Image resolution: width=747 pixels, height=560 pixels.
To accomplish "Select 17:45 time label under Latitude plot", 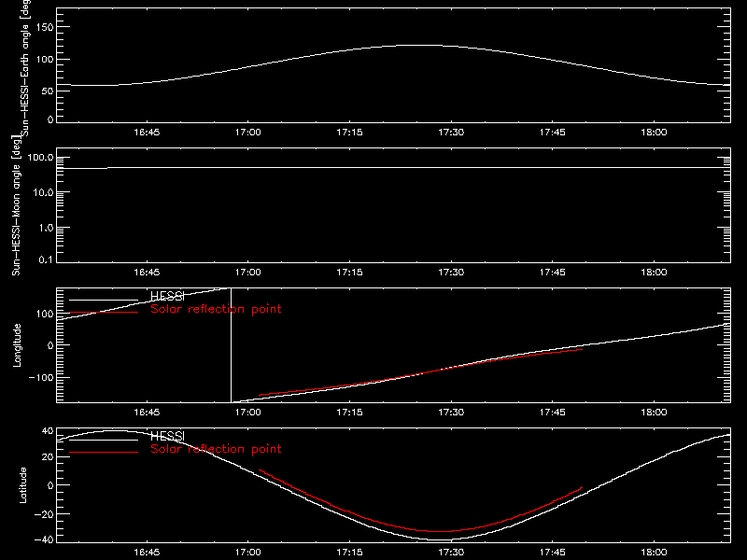I will coord(552,552).
